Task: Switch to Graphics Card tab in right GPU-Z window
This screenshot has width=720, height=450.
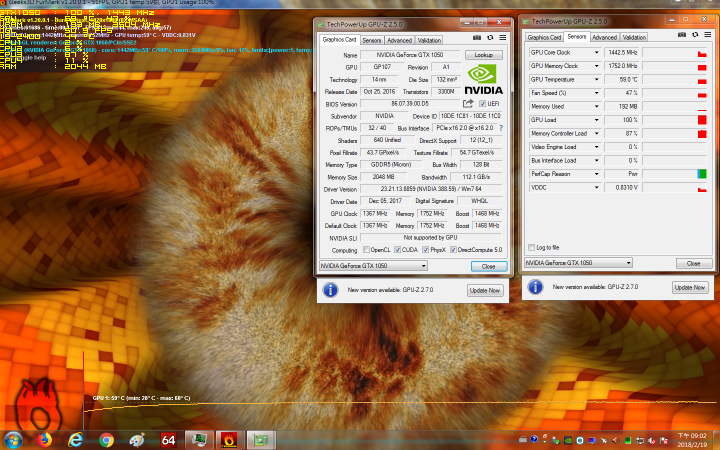Action: coord(544,37)
